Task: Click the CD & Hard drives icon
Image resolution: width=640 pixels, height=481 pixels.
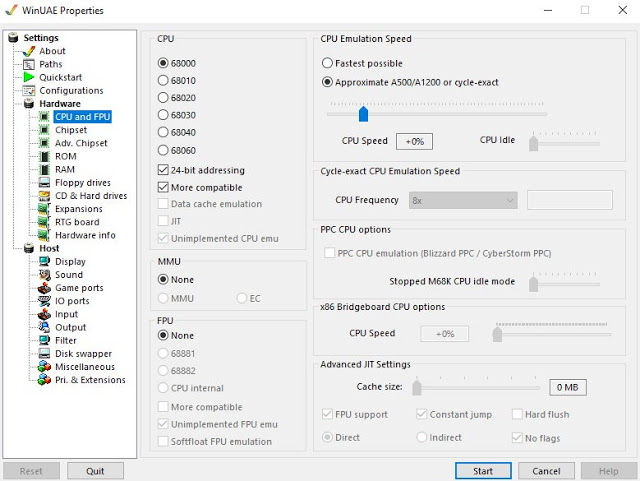Action: click(x=44, y=196)
